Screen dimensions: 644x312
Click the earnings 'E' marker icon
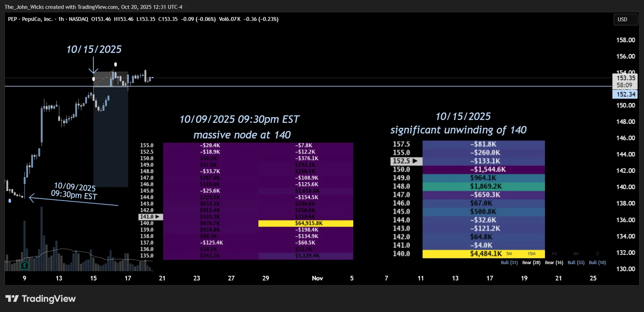[24, 265]
